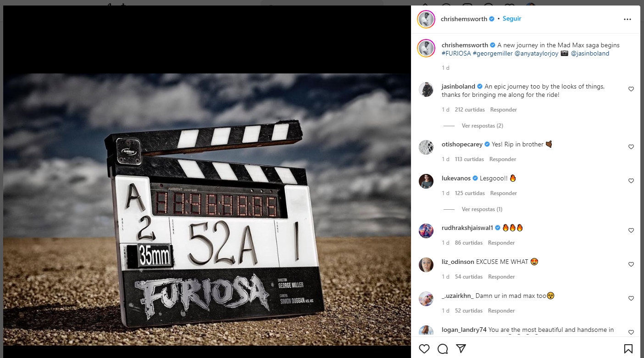The width and height of the screenshot is (644, 358).
Task: Open lukevanos commenter username
Action: pyautogui.click(x=456, y=179)
